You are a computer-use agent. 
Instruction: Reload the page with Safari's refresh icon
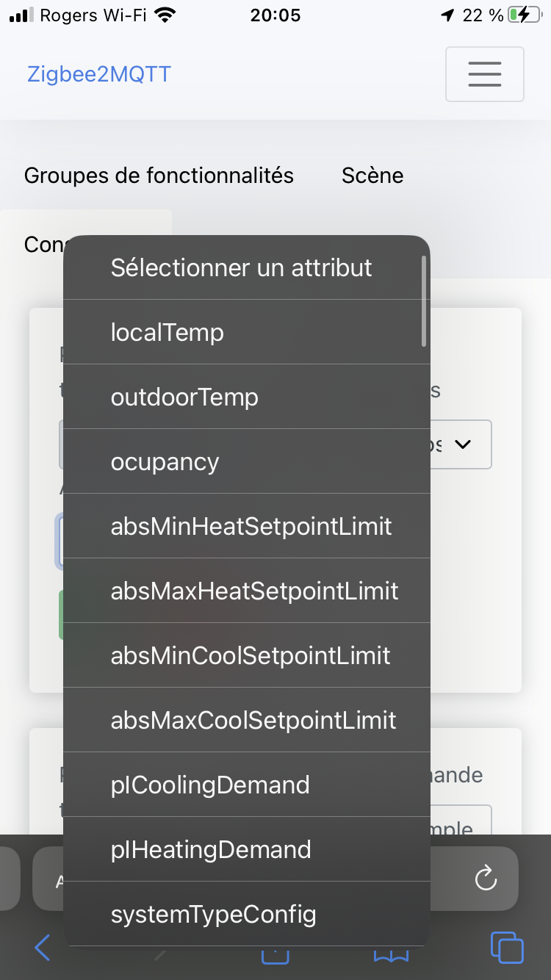(x=485, y=879)
